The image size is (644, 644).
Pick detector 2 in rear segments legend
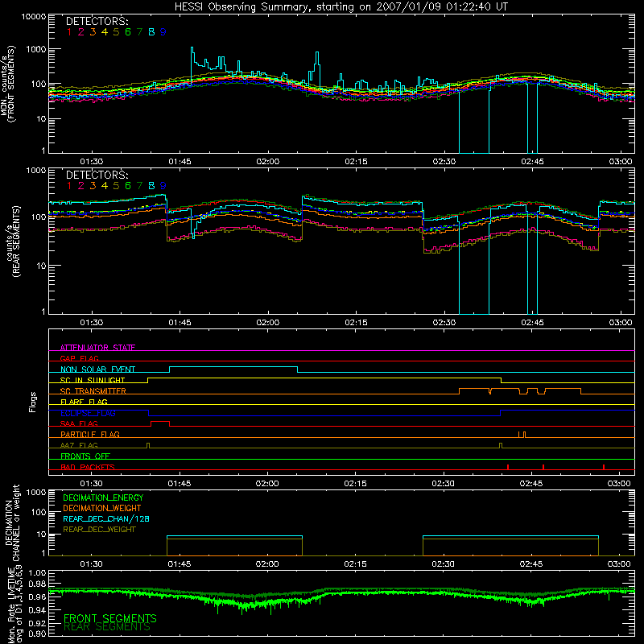click(81, 186)
